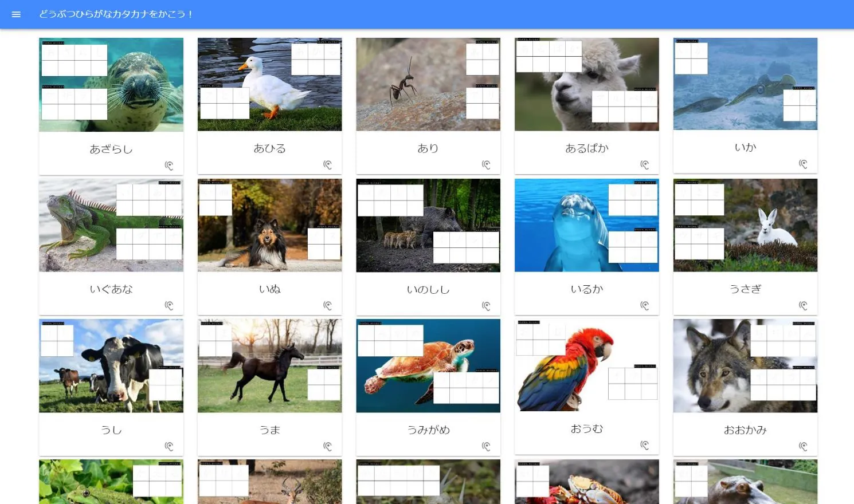
Task: Open the hamburger navigation menu
Action: pos(16,14)
